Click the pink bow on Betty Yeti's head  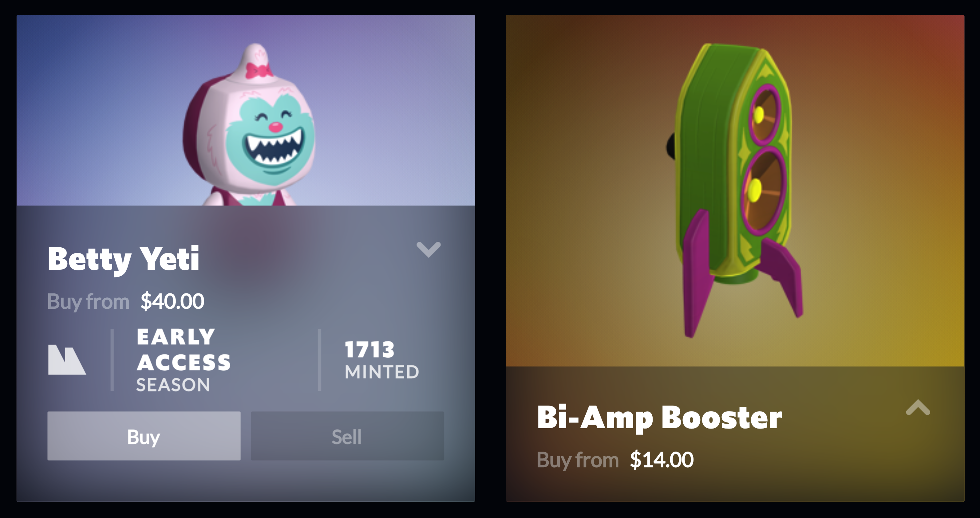click(259, 71)
